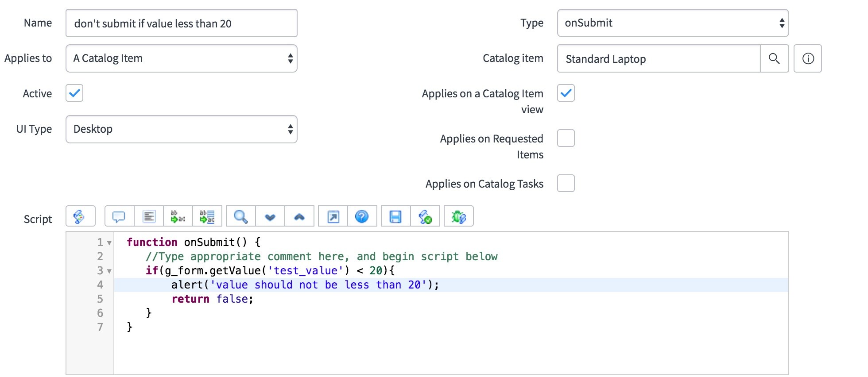Screen dimensions: 868x377
Task: Click the 'Applies on Catalog Tasks' label
Action: (484, 184)
